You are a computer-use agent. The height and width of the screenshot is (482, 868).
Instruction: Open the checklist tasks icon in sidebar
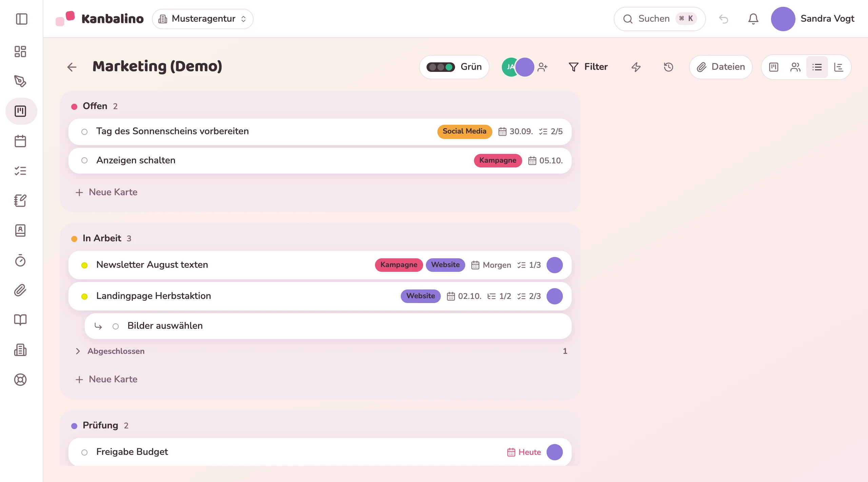coord(20,171)
